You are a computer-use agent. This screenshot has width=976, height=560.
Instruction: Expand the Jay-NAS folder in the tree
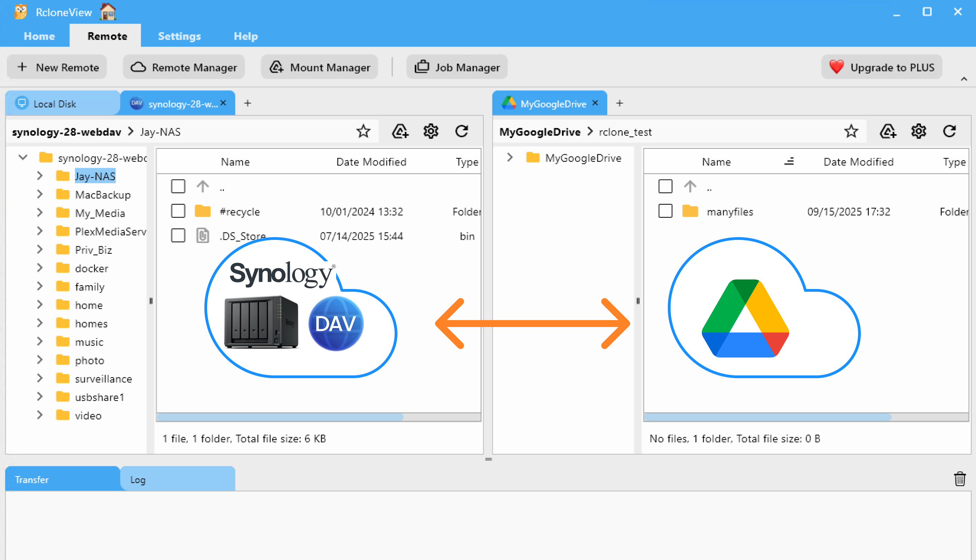40,176
